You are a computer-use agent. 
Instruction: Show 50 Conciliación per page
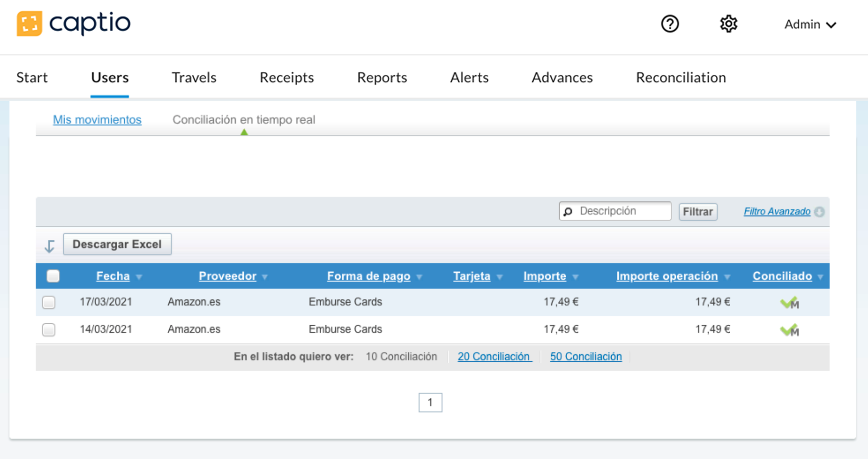585,357
